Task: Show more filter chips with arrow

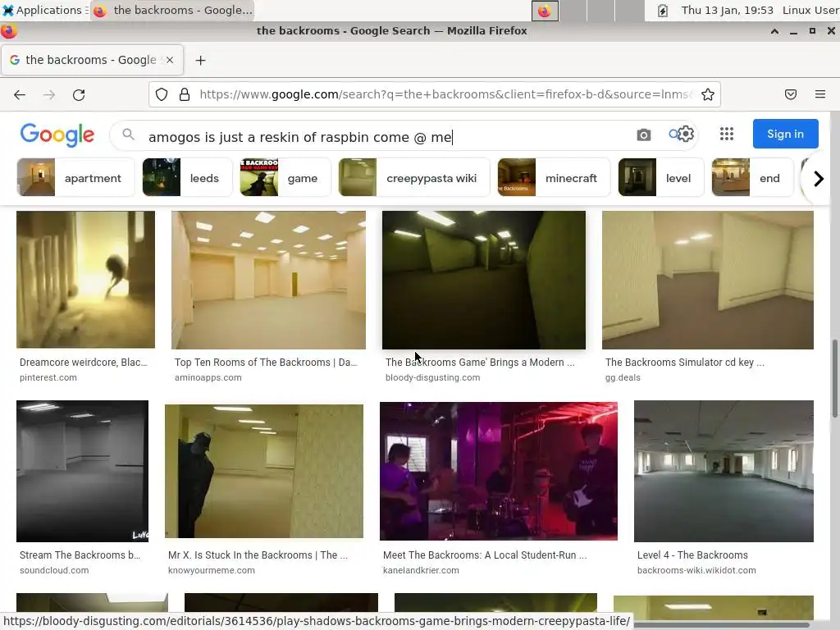Action: (818, 178)
